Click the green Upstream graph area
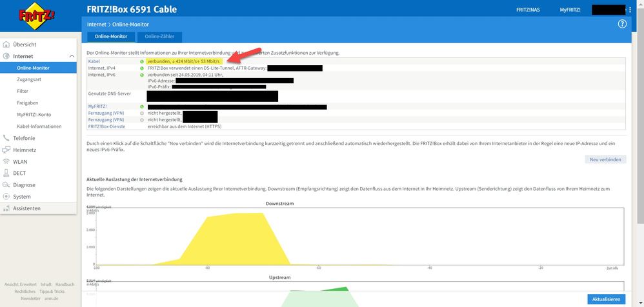644x307 pixels. pyautogui.click(x=319, y=297)
